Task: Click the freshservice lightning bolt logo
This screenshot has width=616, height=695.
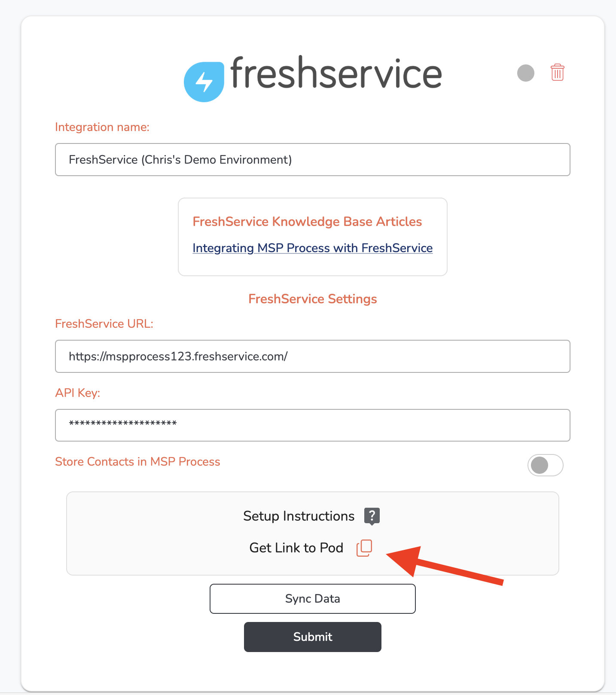Action: tap(204, 82)
